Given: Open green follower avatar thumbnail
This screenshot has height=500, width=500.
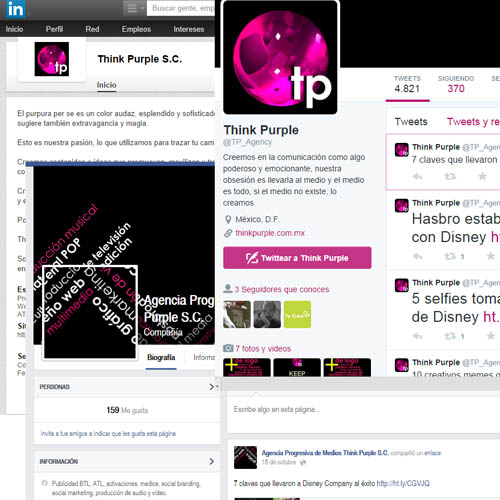Looking at the screenshot, I should (297, 314).
